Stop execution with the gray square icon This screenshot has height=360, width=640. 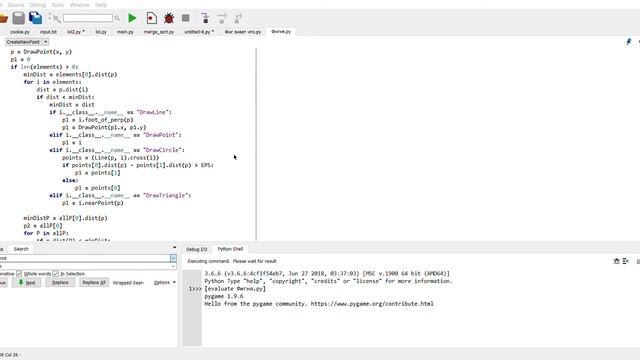coord(186,18)
